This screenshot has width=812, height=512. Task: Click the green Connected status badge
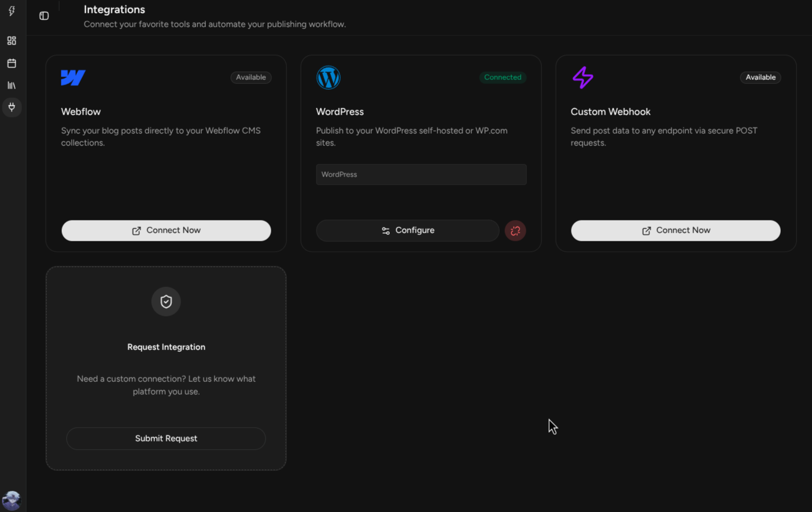(x=503, y=78)
